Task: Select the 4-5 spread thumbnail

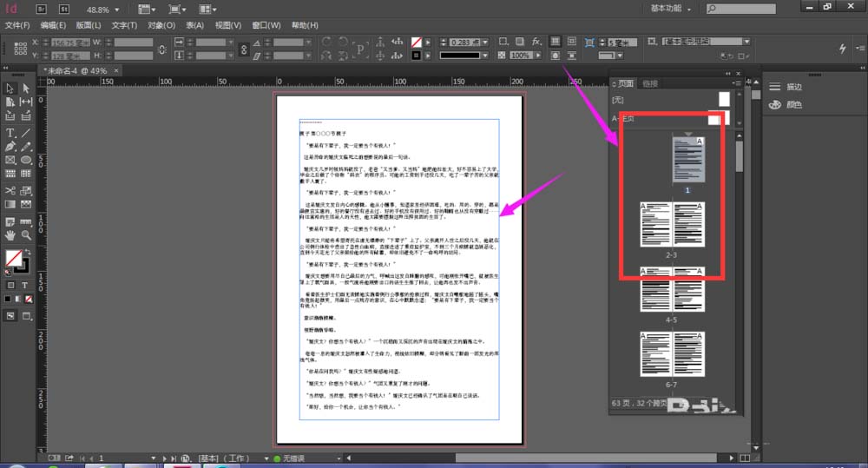Action: [672, 290]
